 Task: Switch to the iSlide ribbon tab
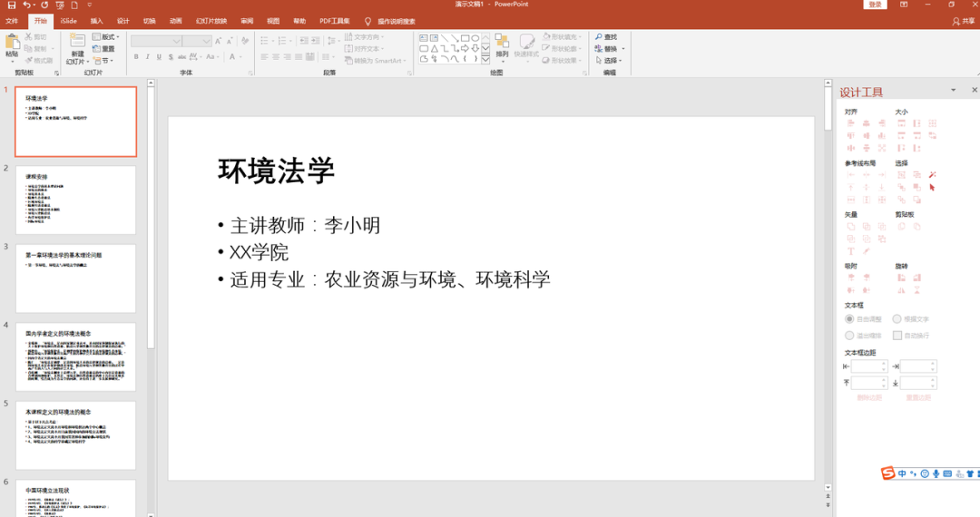[x=69, y=21]
